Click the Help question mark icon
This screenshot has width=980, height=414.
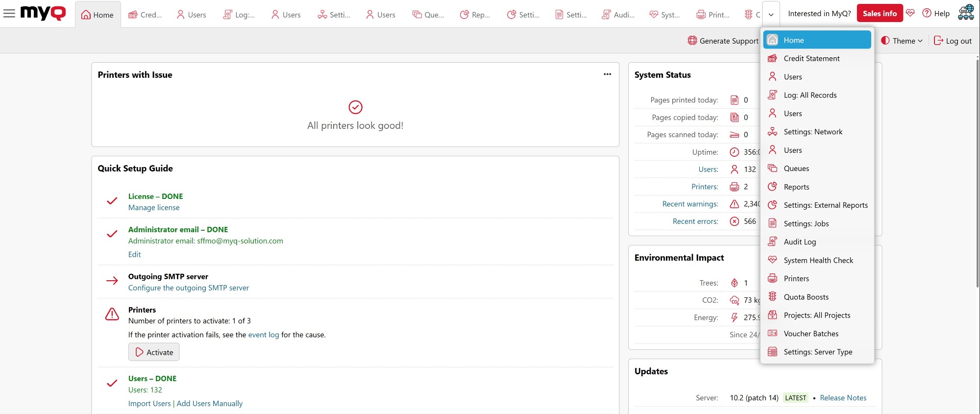(x=927, y=13)
